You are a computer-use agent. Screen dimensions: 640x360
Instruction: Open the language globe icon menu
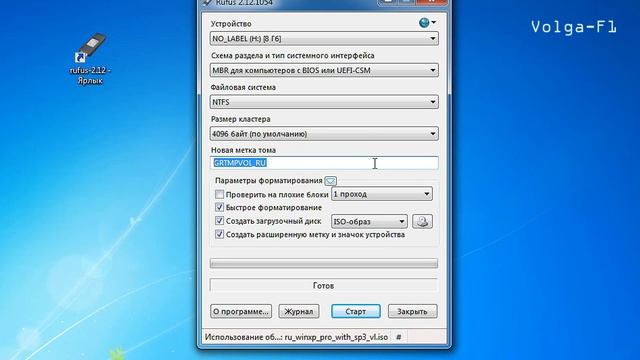tap(427, 23)
